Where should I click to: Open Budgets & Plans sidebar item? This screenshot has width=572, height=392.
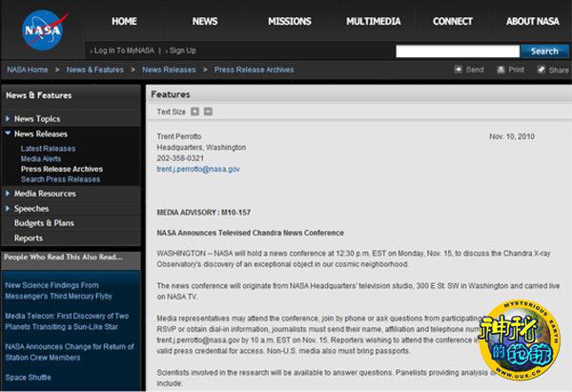click(x=44, y=223)
